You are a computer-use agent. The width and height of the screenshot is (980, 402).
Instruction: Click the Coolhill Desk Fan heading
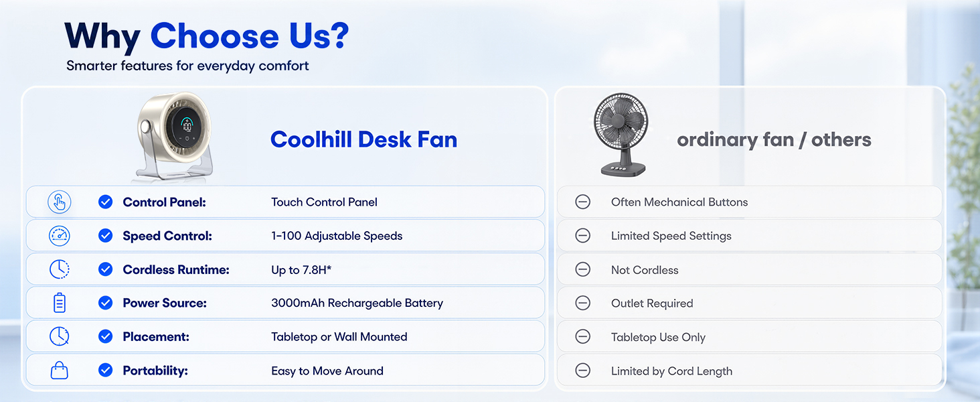pos(363,139)
